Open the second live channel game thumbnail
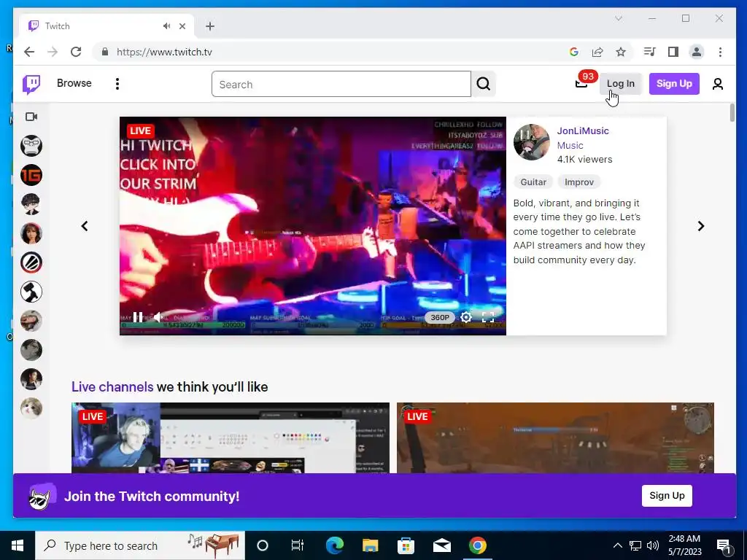747x560 pixels. pyautogui.click(x=555, y=437)
